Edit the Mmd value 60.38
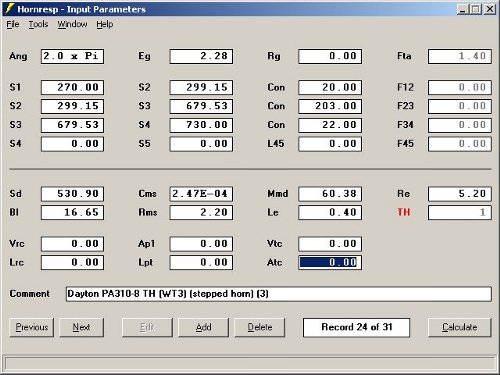The image size is (500, 375). [x=330, y=194]
